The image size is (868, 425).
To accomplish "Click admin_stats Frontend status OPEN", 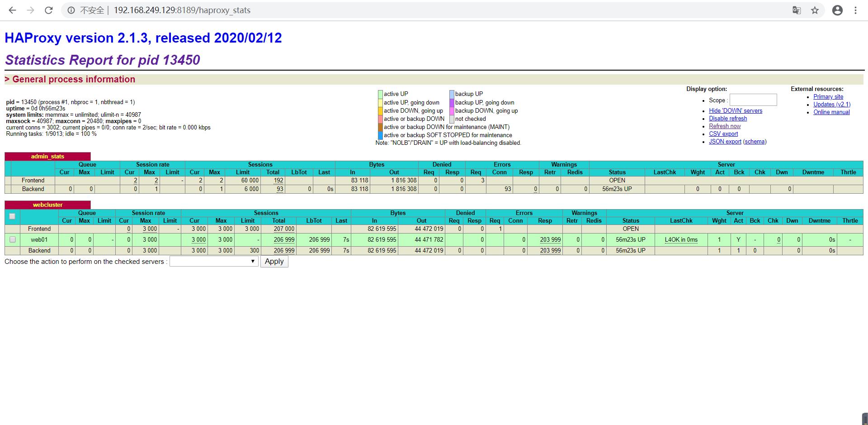I will 617,181.
